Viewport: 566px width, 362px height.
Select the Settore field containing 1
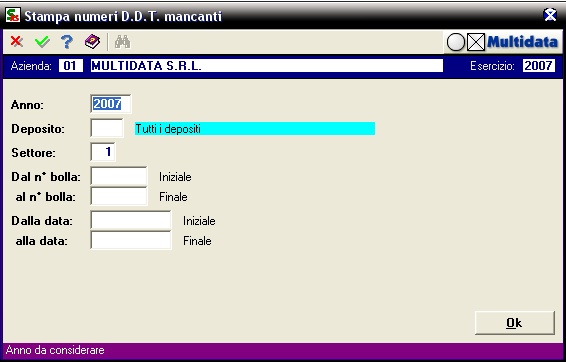[x=103, y=152]
